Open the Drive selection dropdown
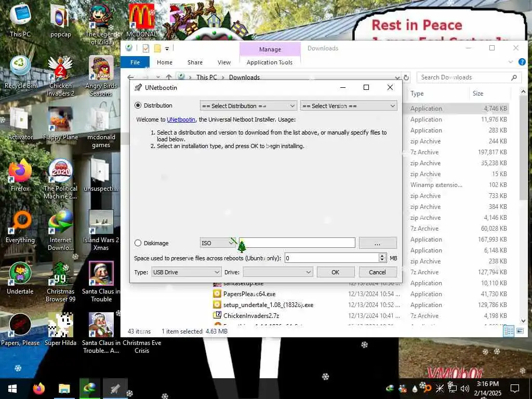The width and height of the screenshot is (532, 399). [x=278, y=272]
